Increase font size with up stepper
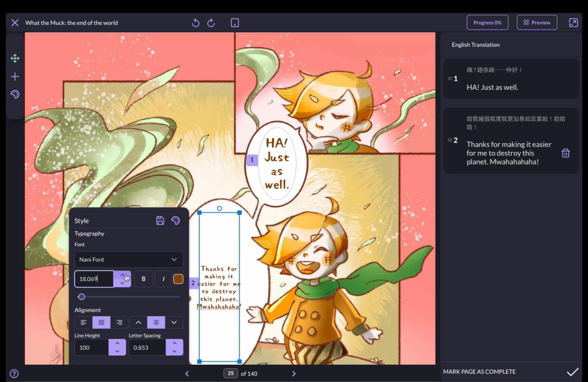Image resolution: width=588 pixels, height=382 pixels. 122,275
